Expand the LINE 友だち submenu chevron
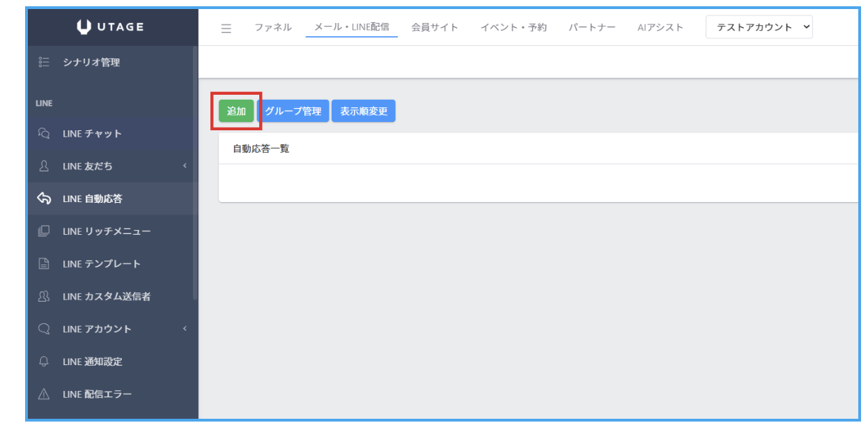Image resolution: width=868 pixels, height=432 pixels. point(185,166)
